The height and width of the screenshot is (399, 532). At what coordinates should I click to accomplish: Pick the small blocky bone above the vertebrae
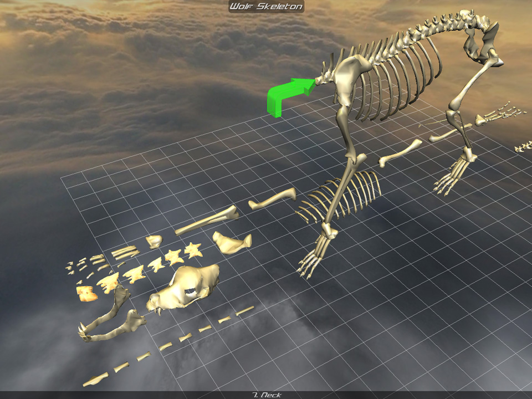pos(155,242)
